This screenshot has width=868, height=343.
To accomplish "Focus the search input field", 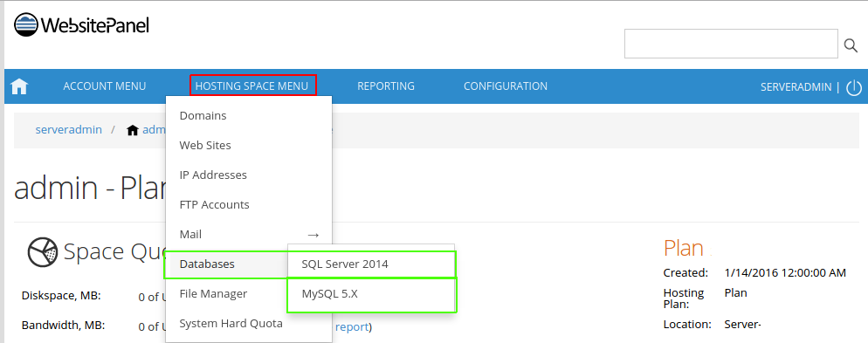I will 731,44.
